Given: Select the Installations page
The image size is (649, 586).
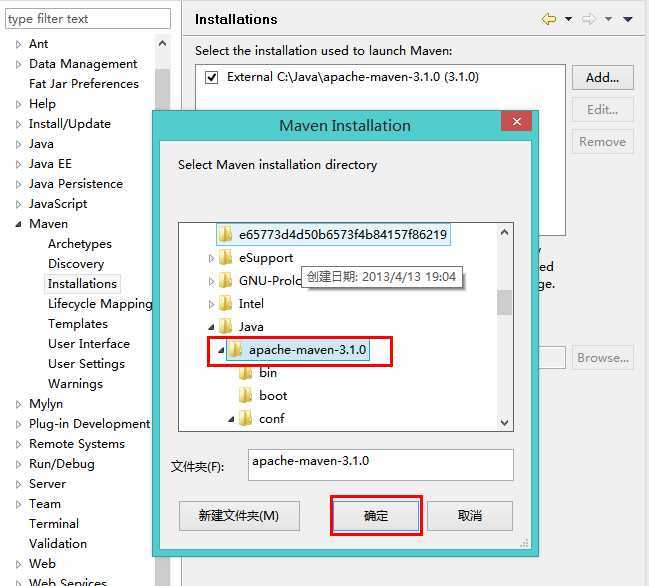Looking at the screenshot, I should point(82,284).
